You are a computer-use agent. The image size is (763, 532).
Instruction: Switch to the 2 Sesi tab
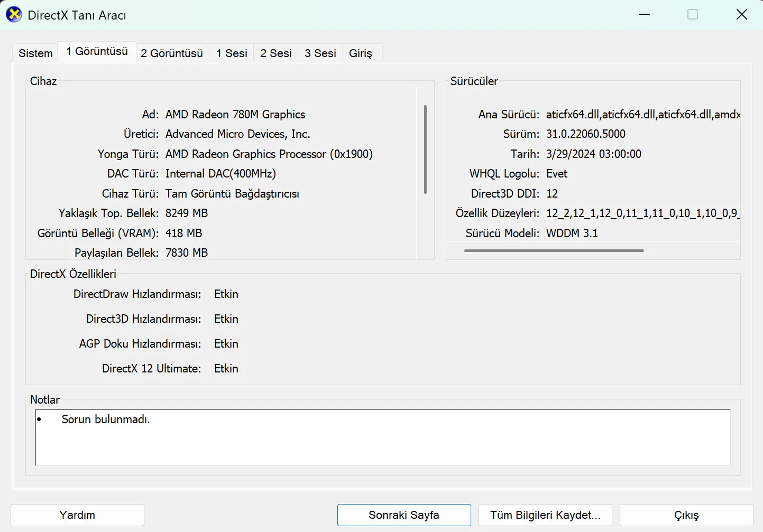coord(276,53)
